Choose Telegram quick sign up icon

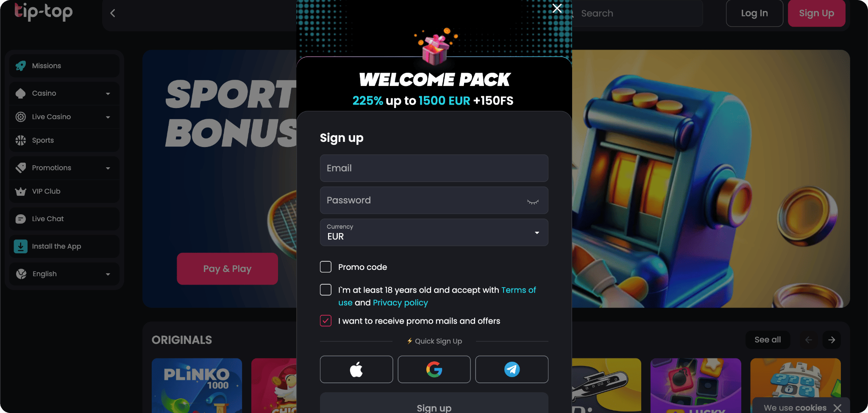pyautogui.click(x=512, y=369)
